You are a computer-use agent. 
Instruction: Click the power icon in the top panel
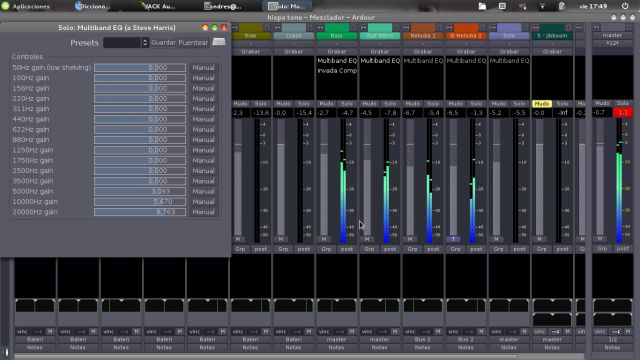(x=625, y=6)
